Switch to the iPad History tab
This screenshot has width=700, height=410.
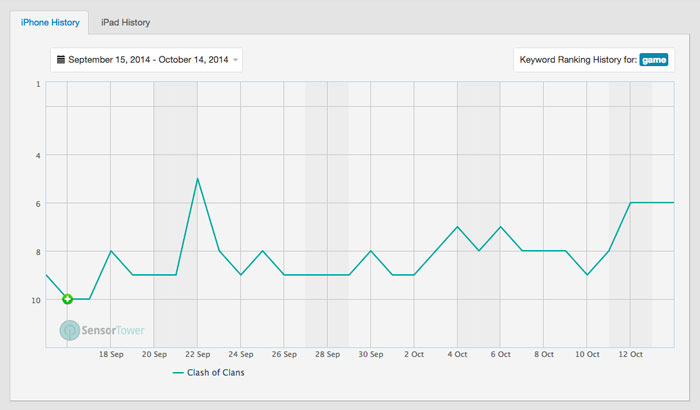coord(125,22)
